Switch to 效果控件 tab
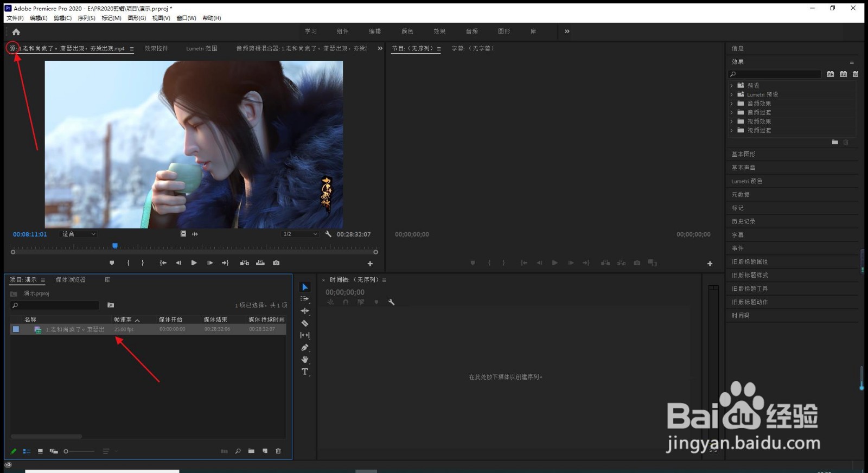Screen dimensions: 868x473 pos(156,48)
